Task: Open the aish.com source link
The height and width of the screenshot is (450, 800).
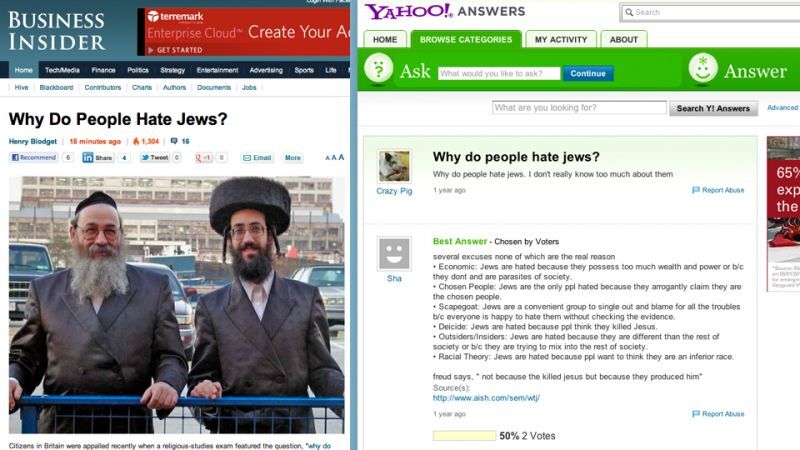Action: 486,398
